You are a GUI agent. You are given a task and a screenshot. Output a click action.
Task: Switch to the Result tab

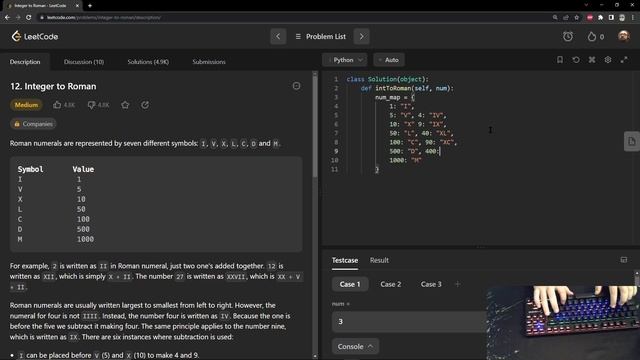pos(379,260)
